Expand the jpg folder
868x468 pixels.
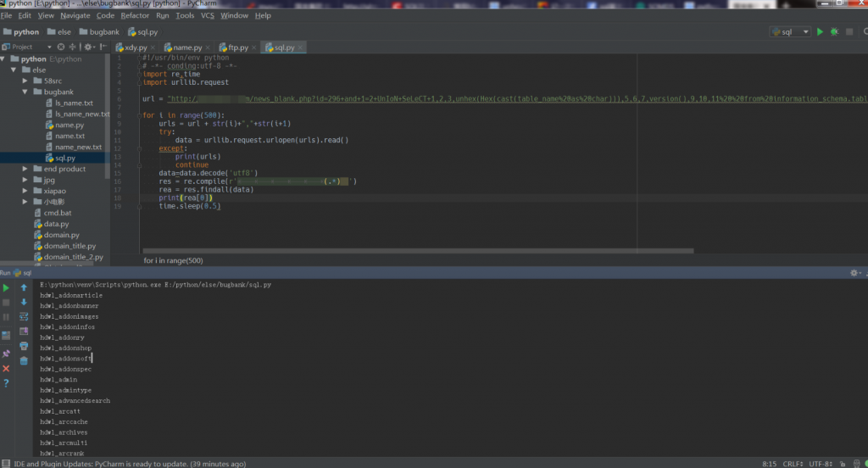25,180
